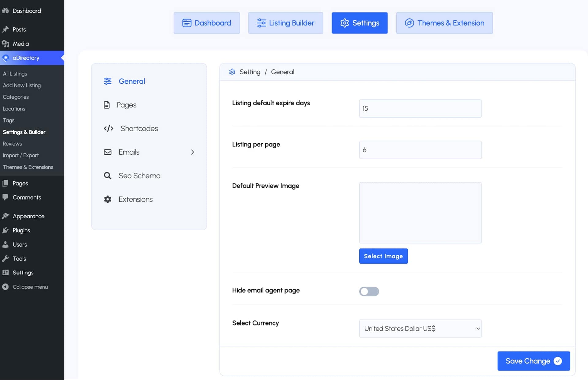
Task: Click the Pages document icon in settings panel
Action: [107, 105]
